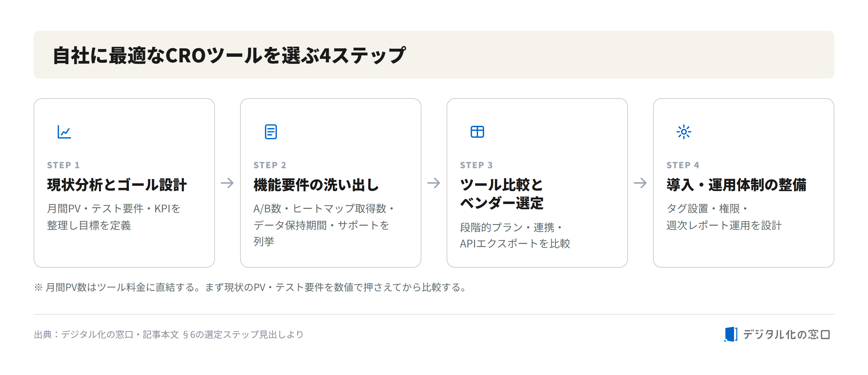Screen dimensions: 868x375
Task: Select the 現状分析とゴール設計 heading
Action: click(x=117, y=185)
